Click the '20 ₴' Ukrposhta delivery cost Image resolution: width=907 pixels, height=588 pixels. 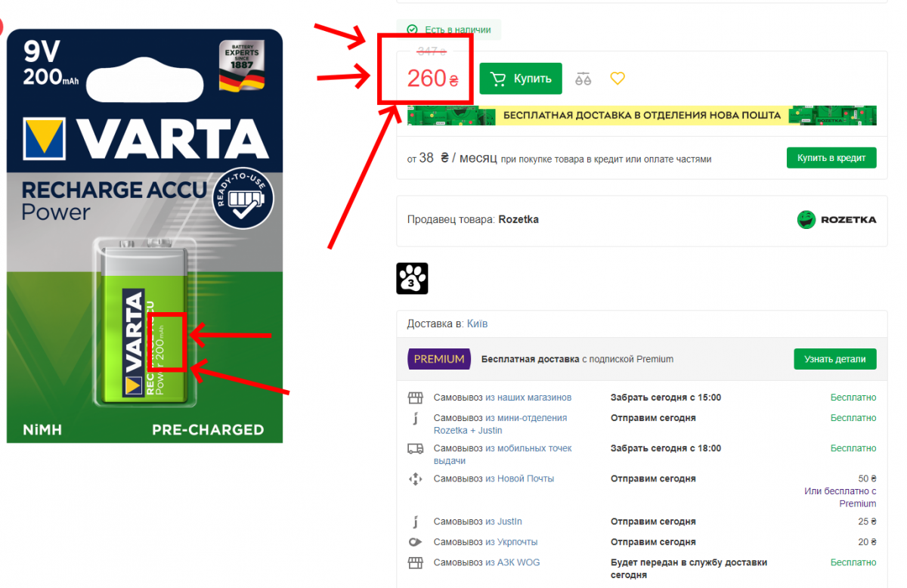click(x=868, y=542)
